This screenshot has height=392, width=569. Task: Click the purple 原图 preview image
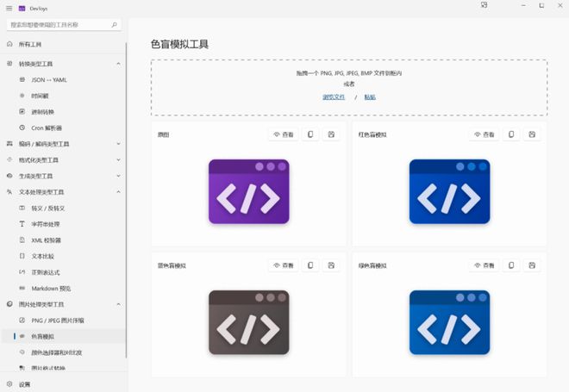(x=249, y=191)
